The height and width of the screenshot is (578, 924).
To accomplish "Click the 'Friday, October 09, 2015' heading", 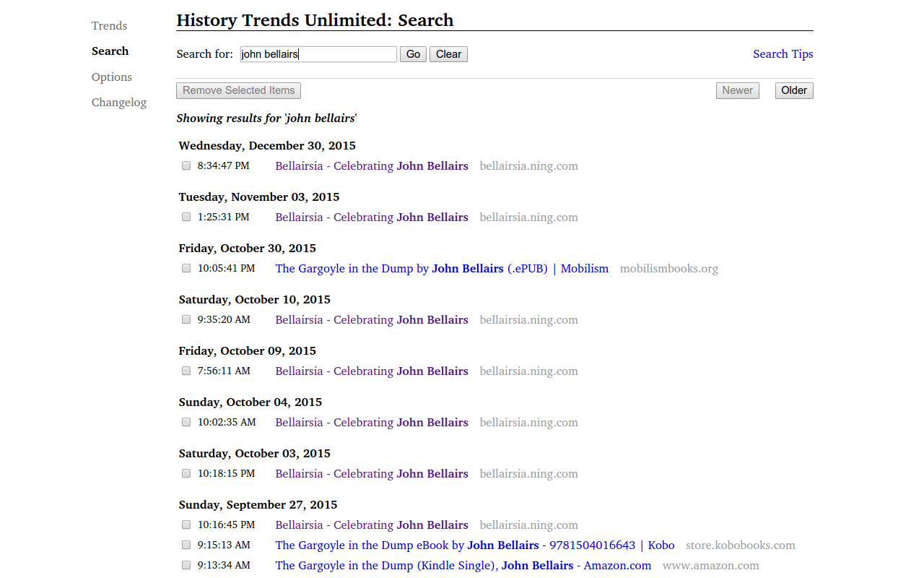I will (x=248, y=351).
